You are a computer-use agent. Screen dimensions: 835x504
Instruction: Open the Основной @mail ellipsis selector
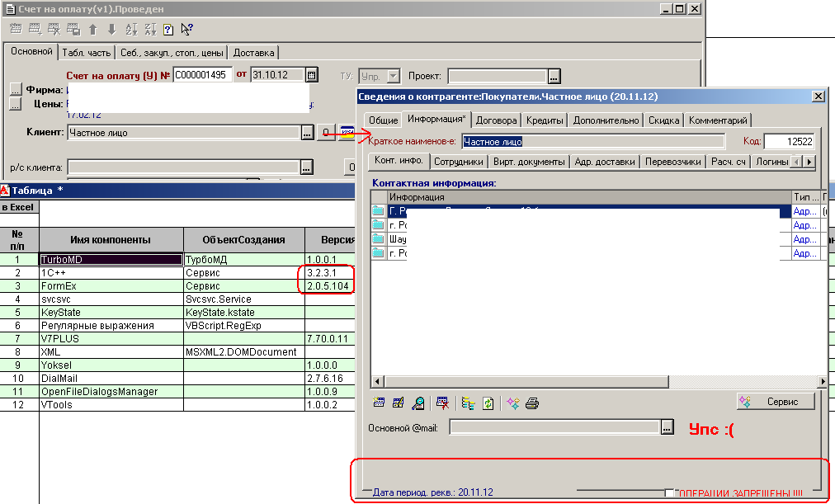(667, 427)
